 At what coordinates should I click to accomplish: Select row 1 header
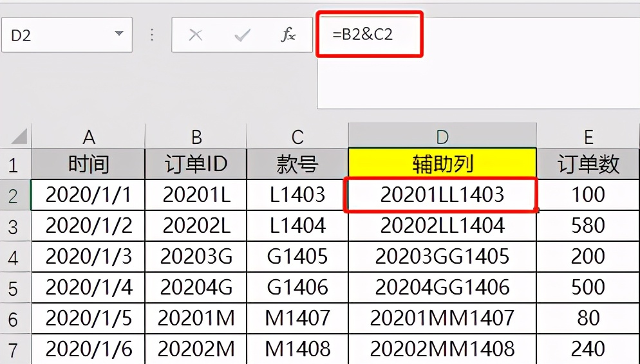coord(15,164)
